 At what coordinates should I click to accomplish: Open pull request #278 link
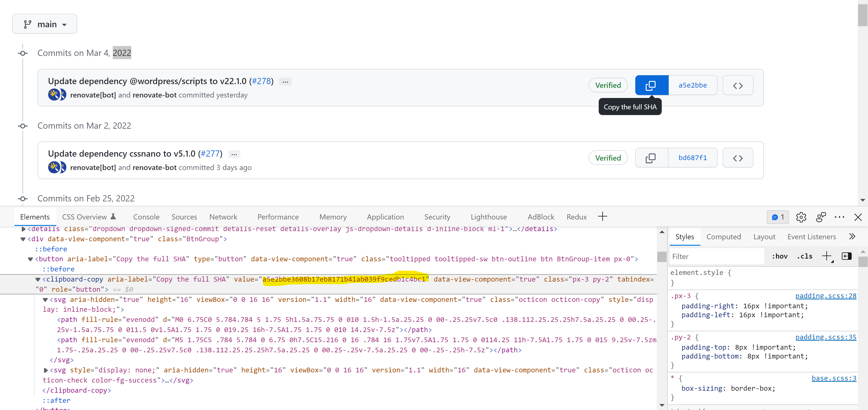261,81
